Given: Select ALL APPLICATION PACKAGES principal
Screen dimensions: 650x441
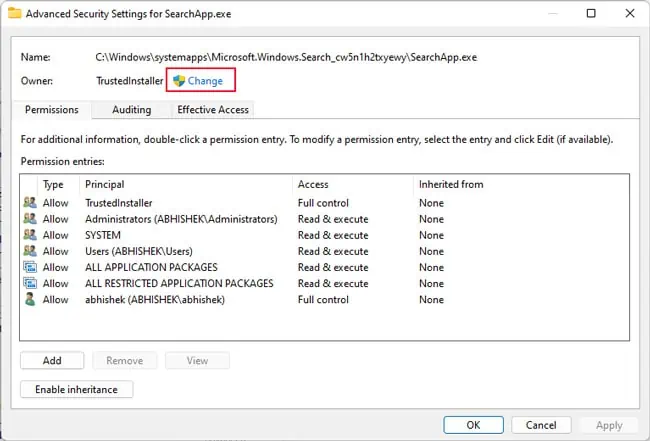Looking at the screenshot, I should pyautogui.click(x=151, y=267).
